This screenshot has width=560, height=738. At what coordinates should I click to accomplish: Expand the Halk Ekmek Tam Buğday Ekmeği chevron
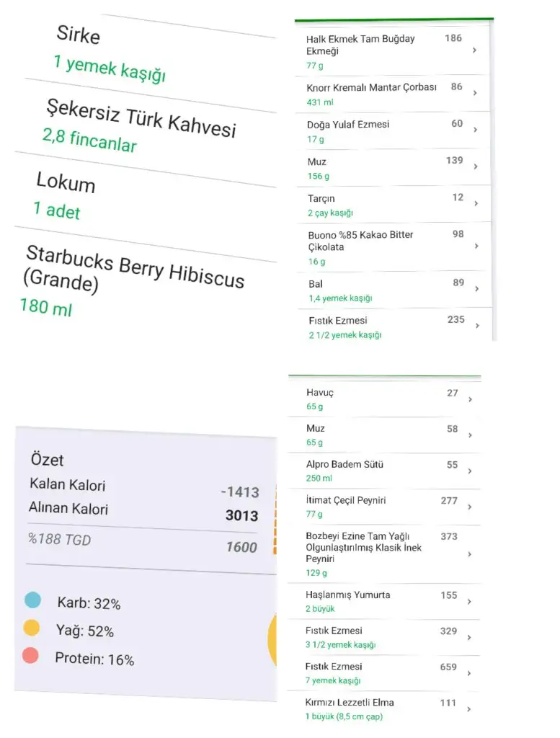[x=474, y=50]
